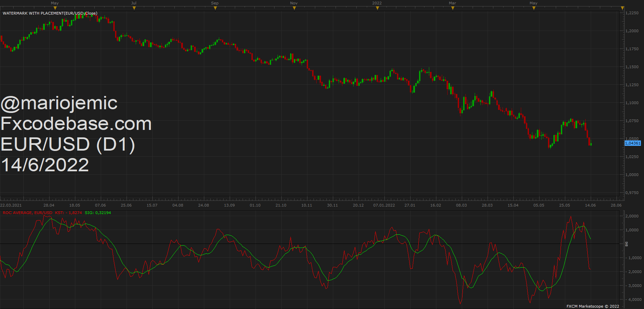The width and height of the screenshot is (644, 309).
Task: Click the 2022 year marker triangle
Action: coord(377,8)
